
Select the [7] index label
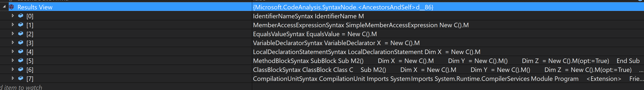click(30, 79)
